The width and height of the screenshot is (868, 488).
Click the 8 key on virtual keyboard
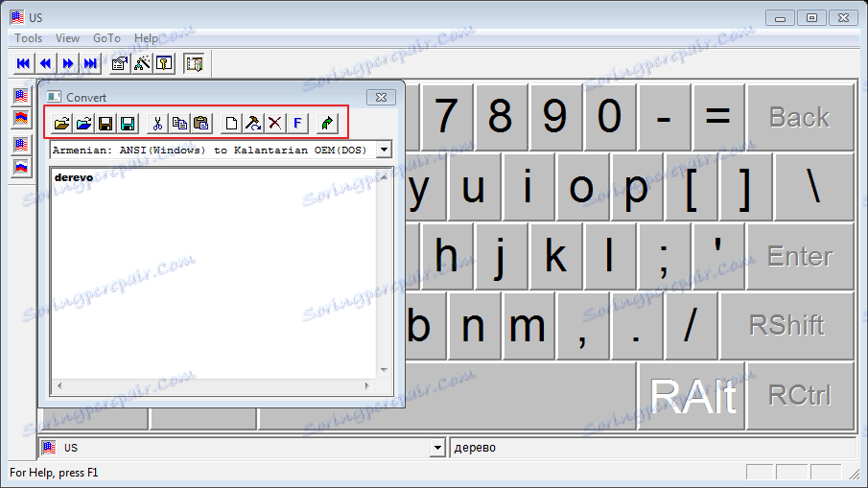[x=500, y=117]
